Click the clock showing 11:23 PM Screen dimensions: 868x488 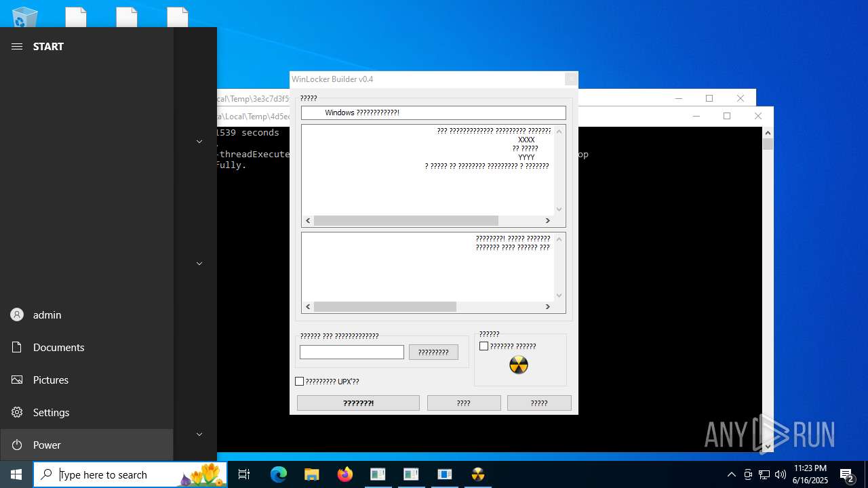tap(810, 474)
